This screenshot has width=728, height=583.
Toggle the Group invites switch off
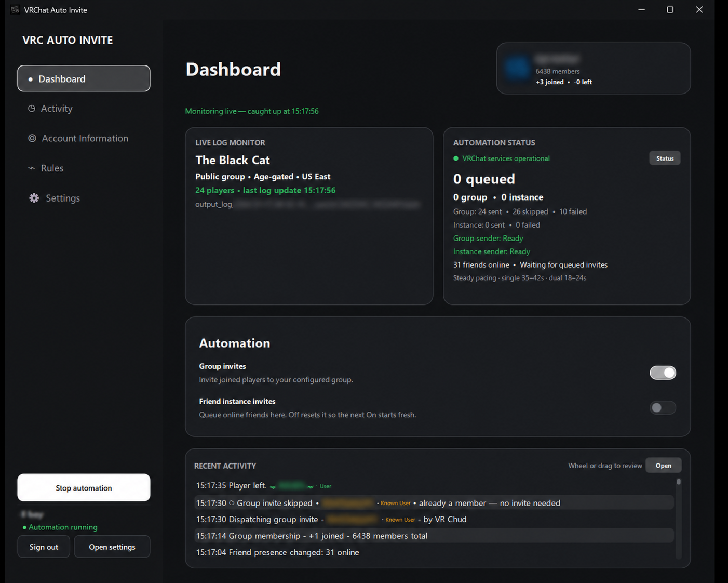(663, 373)
